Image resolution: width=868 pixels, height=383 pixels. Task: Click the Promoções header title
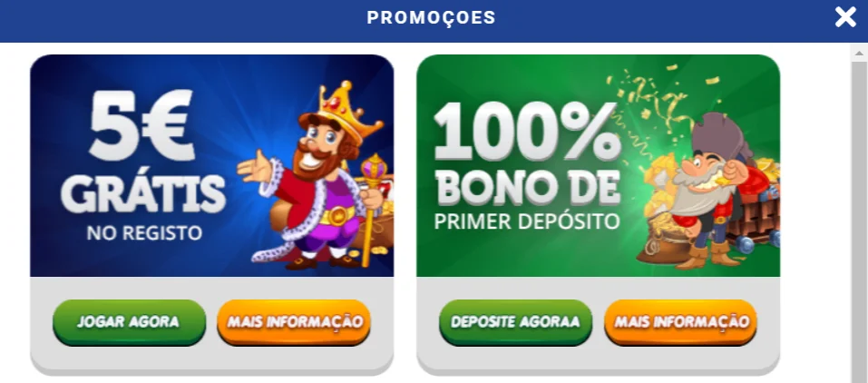click(x=431, y=17)
